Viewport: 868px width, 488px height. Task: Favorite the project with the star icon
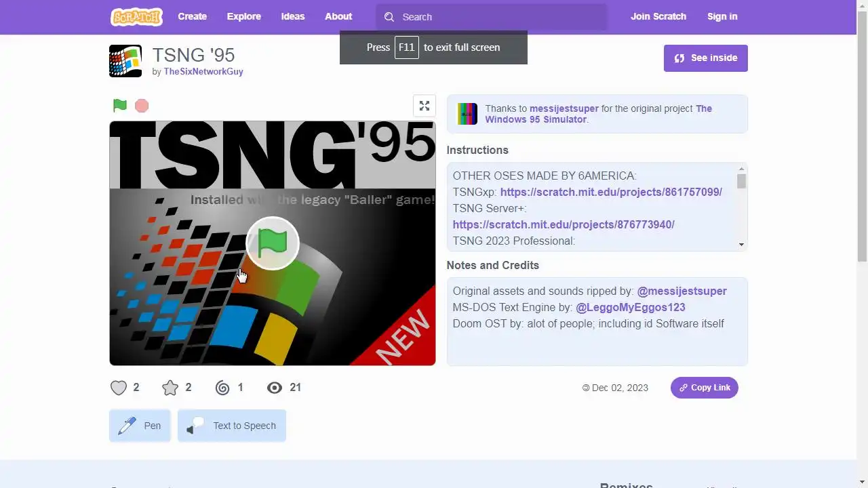pyautogui.click(x=170, y=388)
